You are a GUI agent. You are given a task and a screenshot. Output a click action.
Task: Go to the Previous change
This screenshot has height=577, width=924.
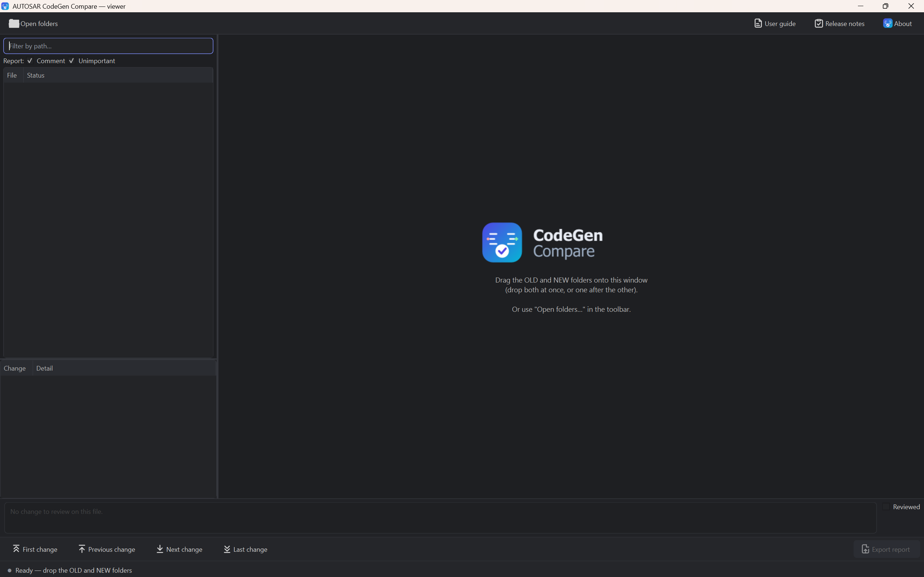pyautogui.click(x=107, y=549)
